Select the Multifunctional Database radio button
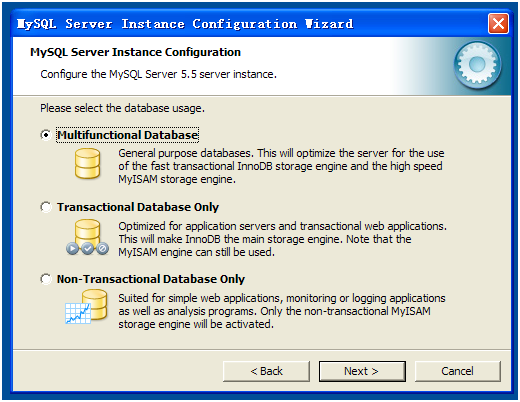 (46, 135)
